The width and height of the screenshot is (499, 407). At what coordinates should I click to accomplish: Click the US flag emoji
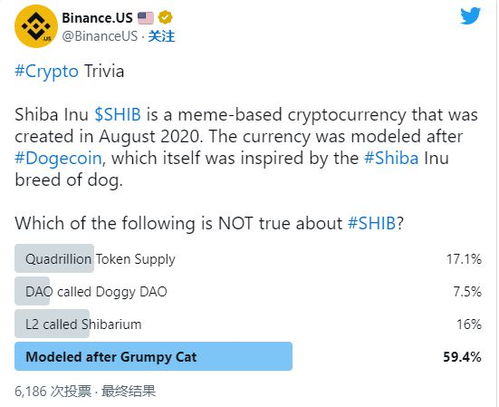click(x=146, y=18)
